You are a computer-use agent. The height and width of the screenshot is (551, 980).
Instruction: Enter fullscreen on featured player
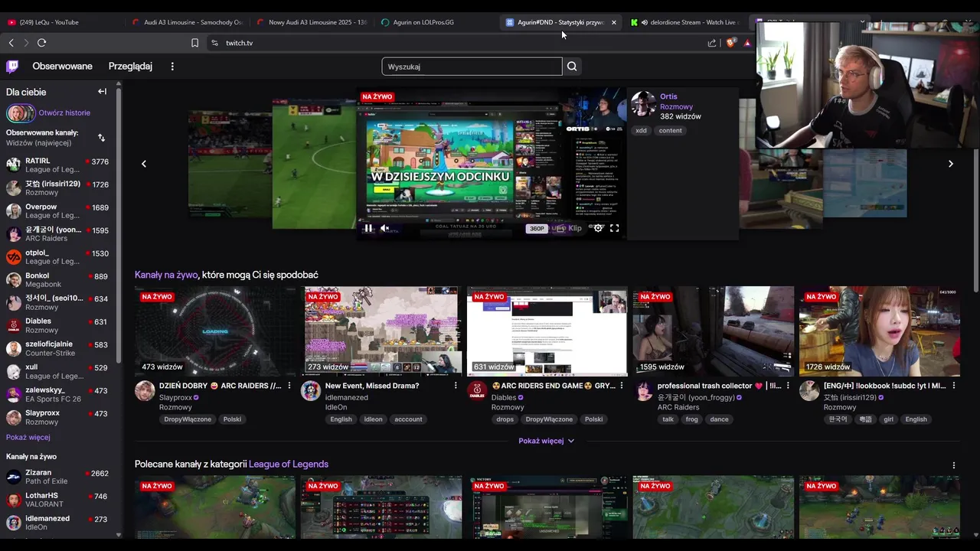[614, 228]
